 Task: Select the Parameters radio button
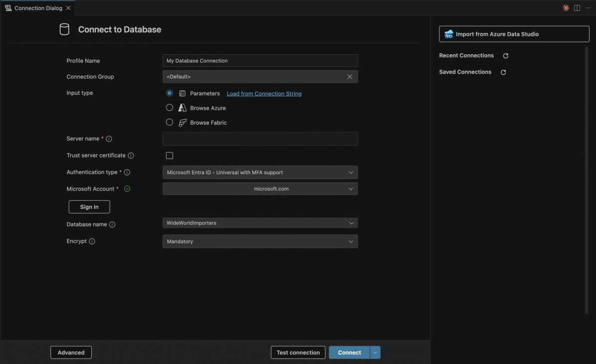pyautogui.click(x=169, y=93)
